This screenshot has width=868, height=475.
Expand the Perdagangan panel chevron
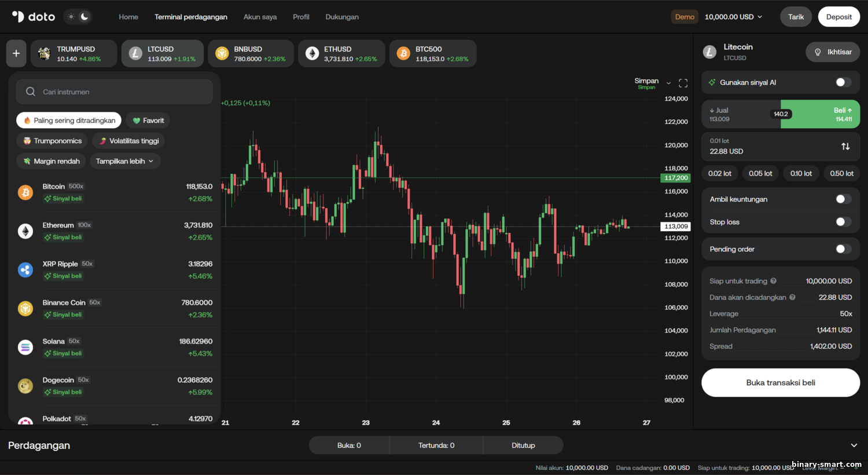coord(854,445)
